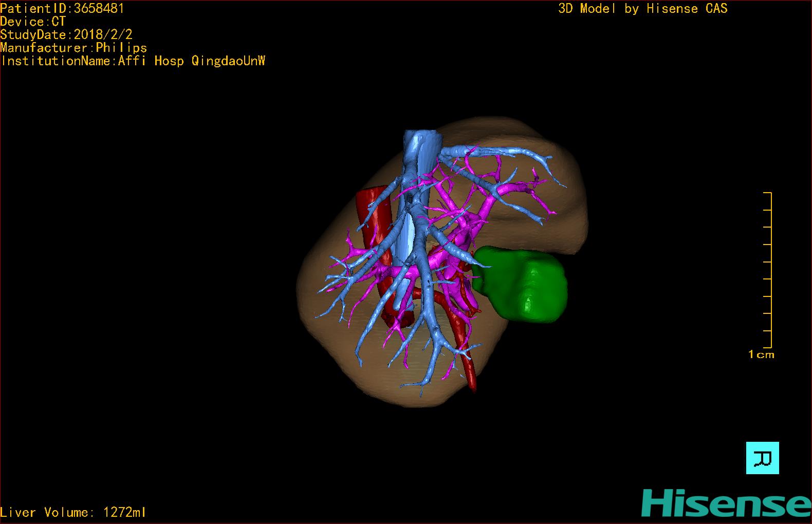This screenshot has width=812, height=524.
Task: Click the "3D Model by Hisense CAS" title
Action: tap(643, 8)
